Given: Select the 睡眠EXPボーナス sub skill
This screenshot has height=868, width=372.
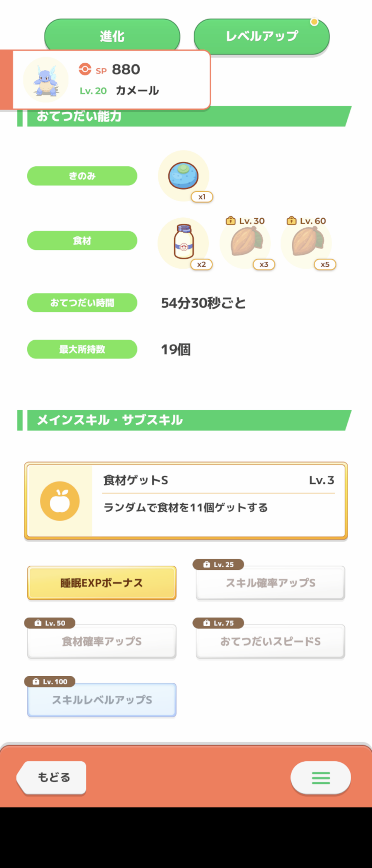Looking at the screenshot, I should [x=102, y=583].
